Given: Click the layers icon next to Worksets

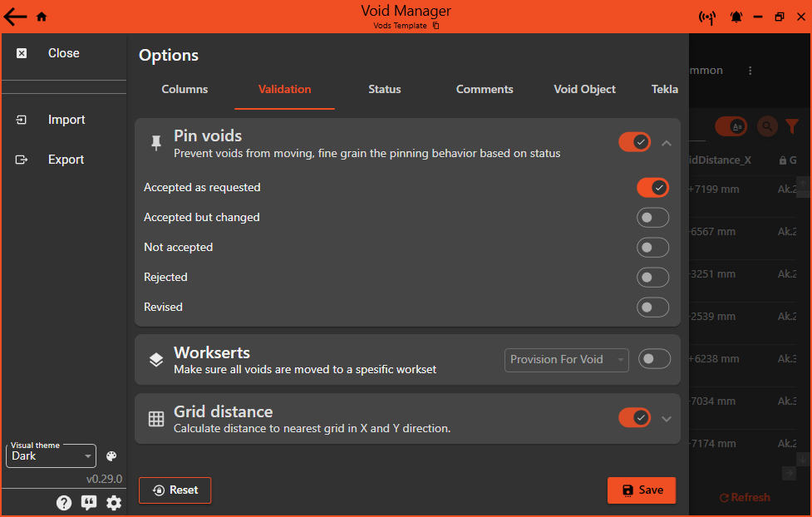Looking at the screenshot, I should [x=155, y=359].
